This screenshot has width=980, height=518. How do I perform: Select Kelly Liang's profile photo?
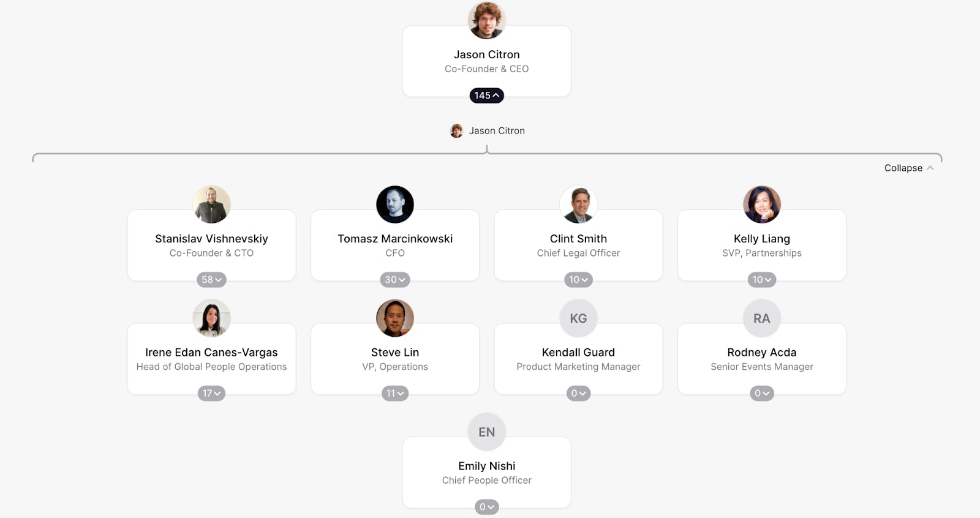pyautogui.click(x=761, y=205)
